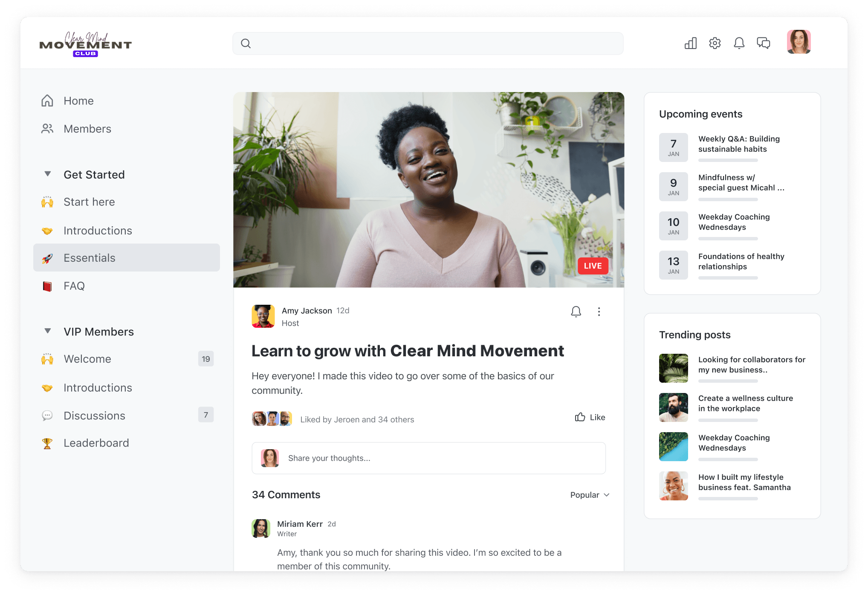The width and height of the screenshot is (868, 595).
Task: Open messages chat bubbles icon
Action: 763,43
